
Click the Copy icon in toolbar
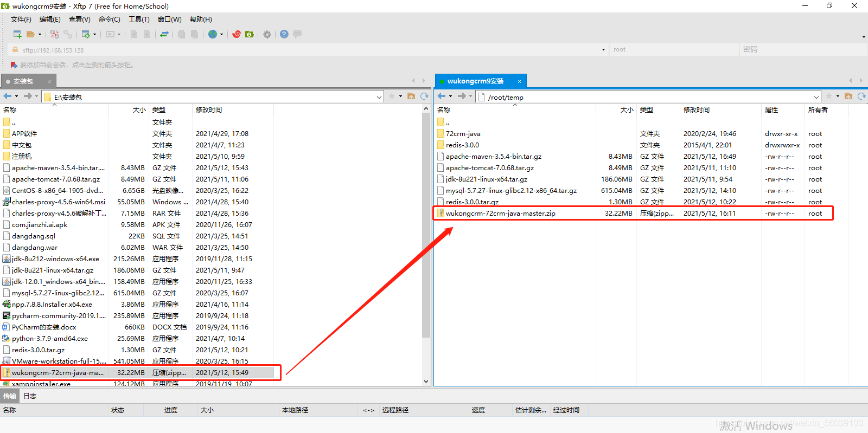[182, 34]
